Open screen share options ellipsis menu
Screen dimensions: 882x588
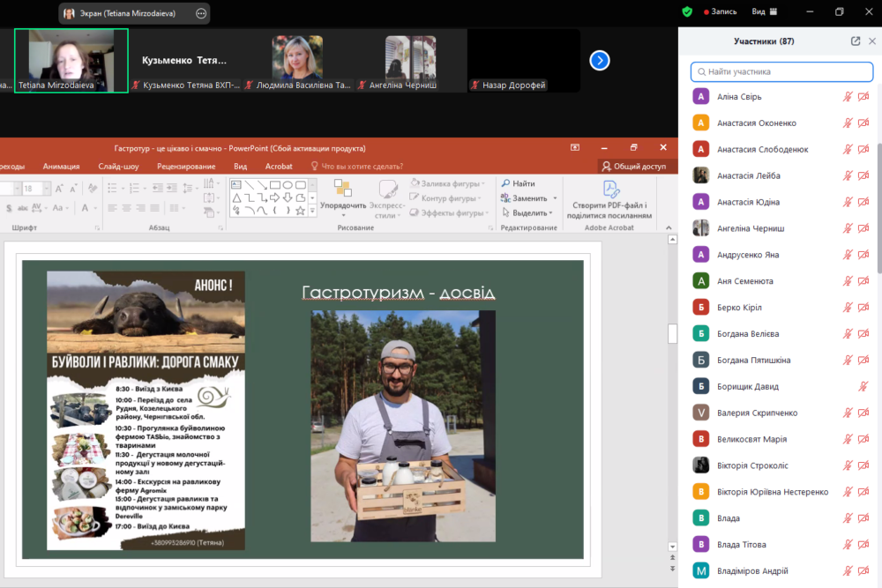pos(201,13)
